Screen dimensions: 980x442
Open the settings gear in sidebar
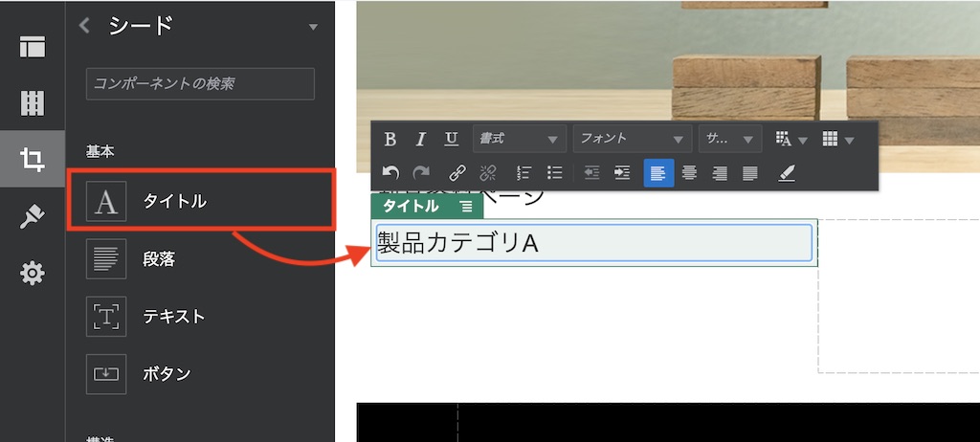point(33,274)
